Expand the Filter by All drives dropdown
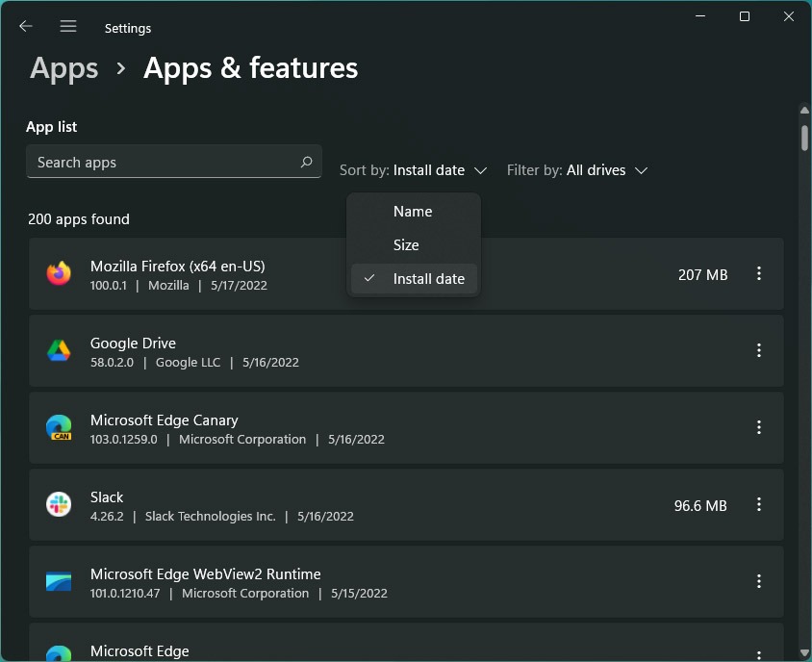Screen dimensions: 812x662 click(x=577, y=170)
